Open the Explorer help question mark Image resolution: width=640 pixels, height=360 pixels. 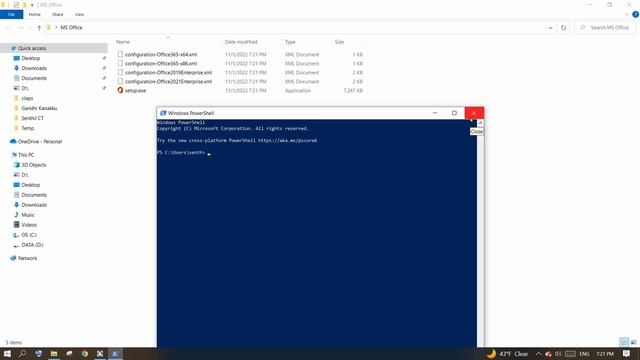point(635,14)
